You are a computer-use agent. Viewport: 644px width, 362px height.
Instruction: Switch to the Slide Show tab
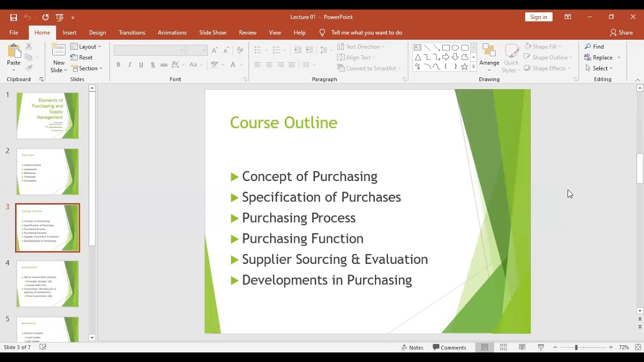[x=213, y=33]
